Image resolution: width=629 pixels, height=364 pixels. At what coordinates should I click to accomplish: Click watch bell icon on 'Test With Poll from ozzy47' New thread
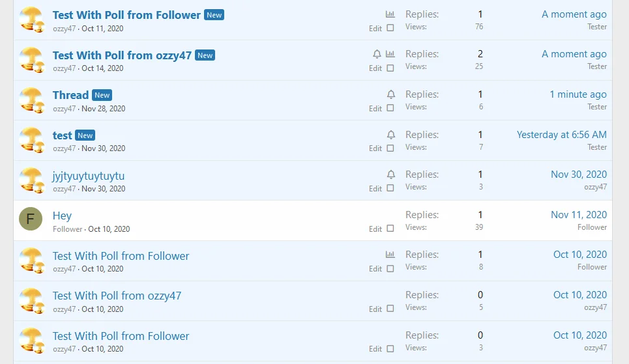tap(377, 54)
